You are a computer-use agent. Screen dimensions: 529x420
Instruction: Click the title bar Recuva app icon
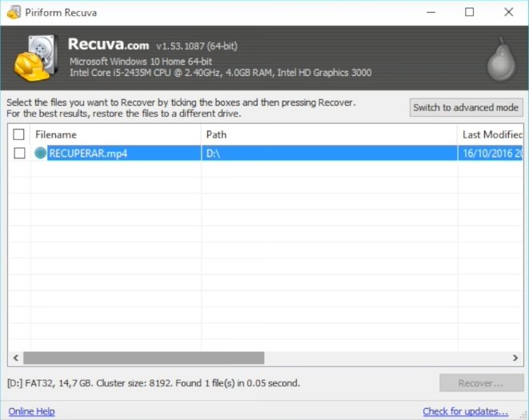14,13
